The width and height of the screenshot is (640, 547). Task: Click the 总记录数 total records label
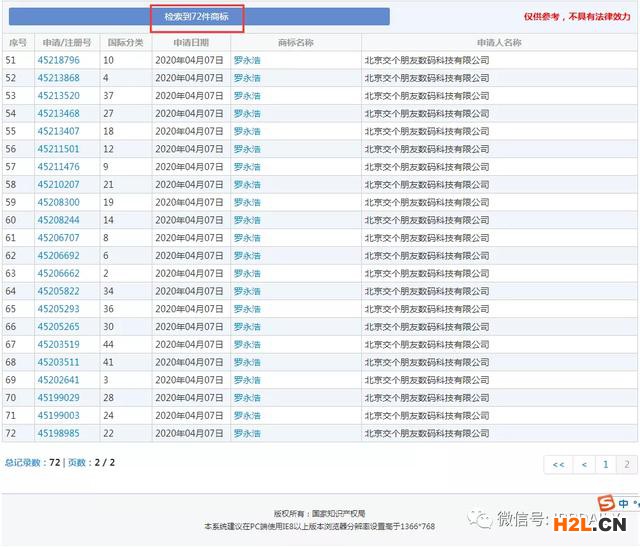click(23, 463)
